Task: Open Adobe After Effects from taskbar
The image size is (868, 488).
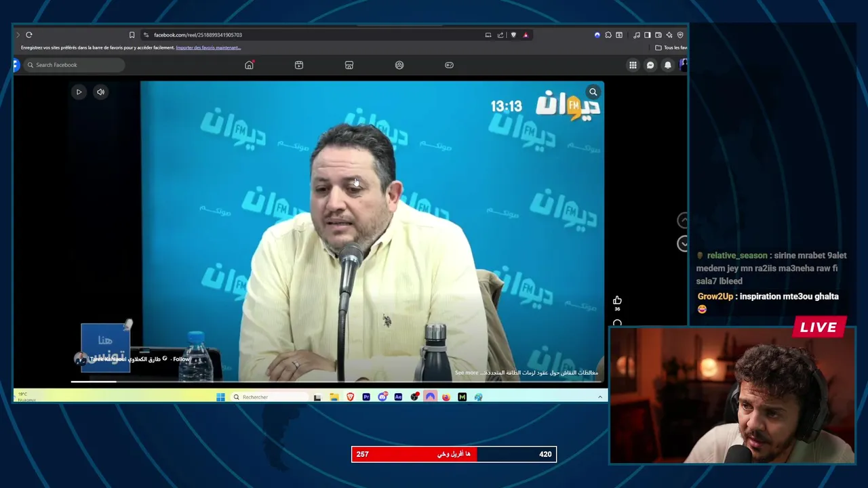Action: (x=398, y=397)
